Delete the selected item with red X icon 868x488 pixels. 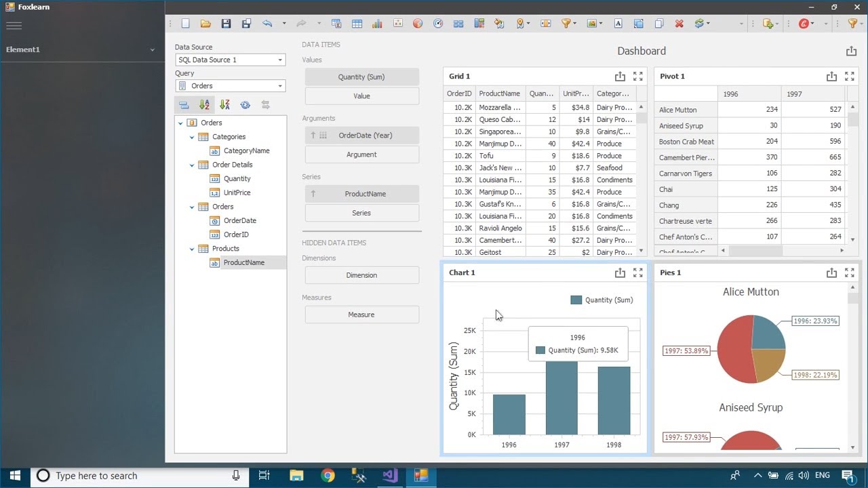click(x=679, y=24)
